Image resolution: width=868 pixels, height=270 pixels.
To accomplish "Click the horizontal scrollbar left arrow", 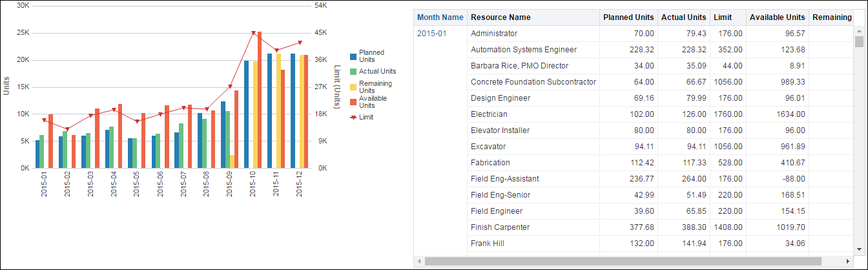I will click(x=420, y=261).
